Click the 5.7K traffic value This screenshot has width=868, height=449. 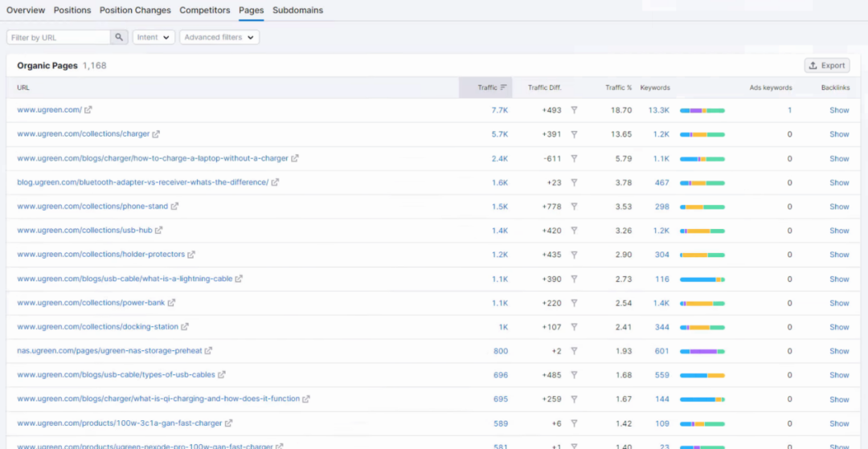coord(500,134)
